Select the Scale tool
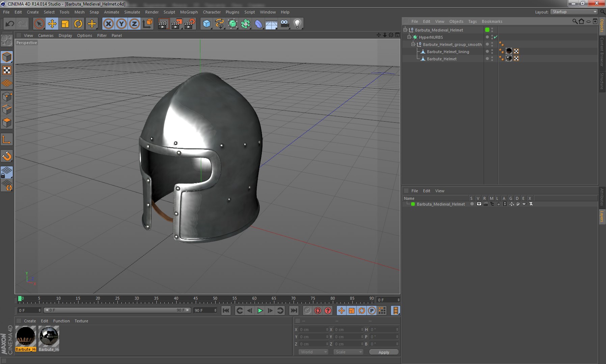The image size is (606, 364). click(x=65, y=24)
